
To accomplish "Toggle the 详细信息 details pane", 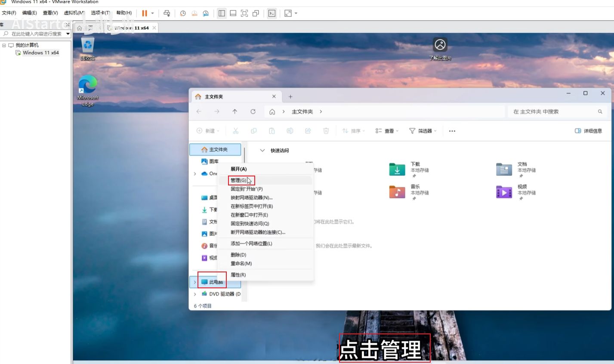I will point(588,131).
